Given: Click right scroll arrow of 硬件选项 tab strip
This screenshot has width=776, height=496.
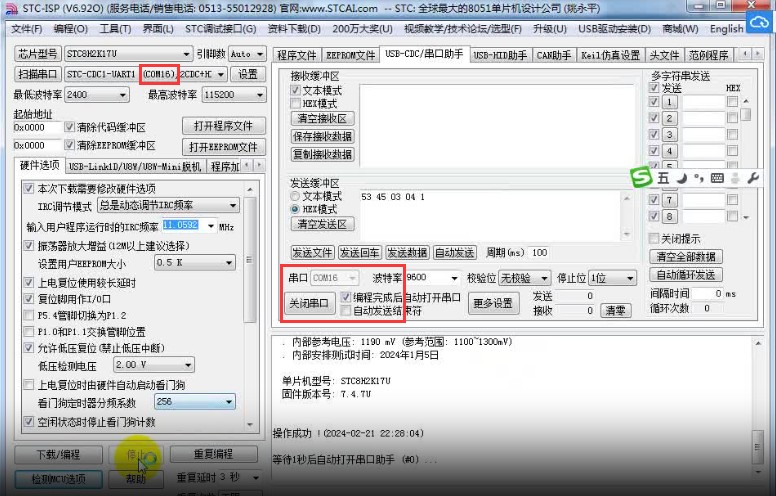Looking at the screenshot, I should tap(259, 165).
